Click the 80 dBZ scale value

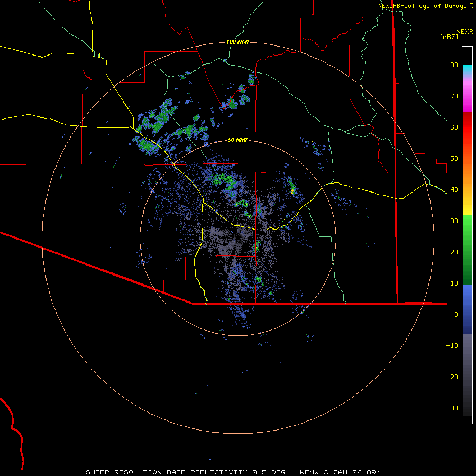[x=454, y=65]
